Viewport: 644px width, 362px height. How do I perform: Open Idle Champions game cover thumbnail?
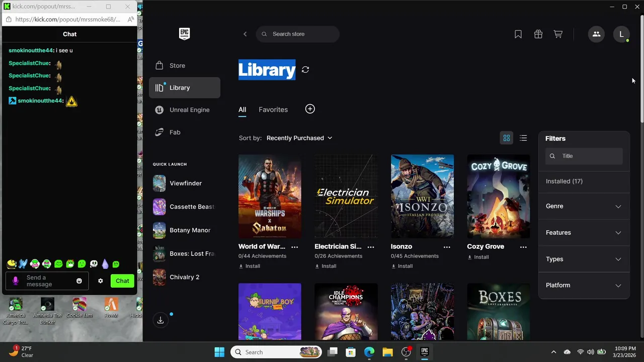click(346, 312)
